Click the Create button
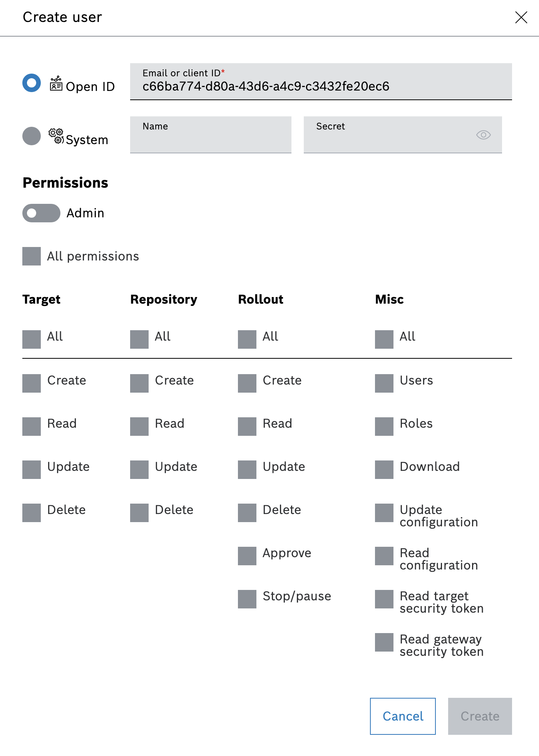Image resolution: width=539 pixels, height=756 pixels. point(480,716)
